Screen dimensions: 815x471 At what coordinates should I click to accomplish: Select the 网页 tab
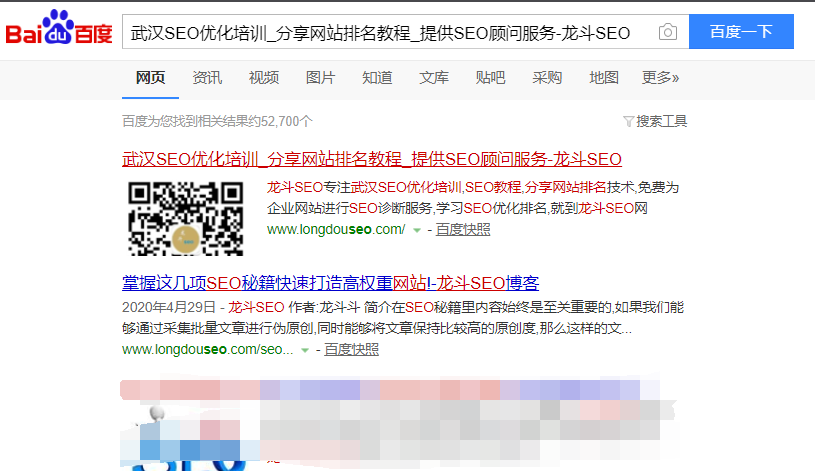click(x=150, y=78)
